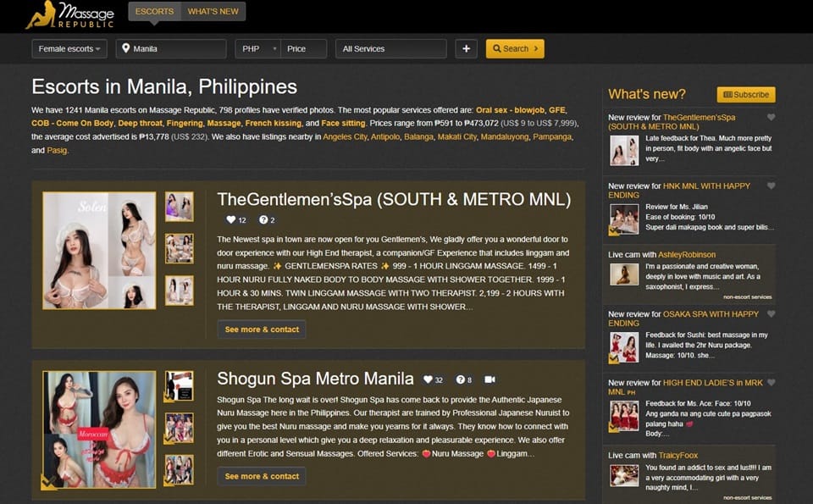Click the question mark icon showing 8 on Shogun Spa
This screenshot has width=813, height=504.
460,379
